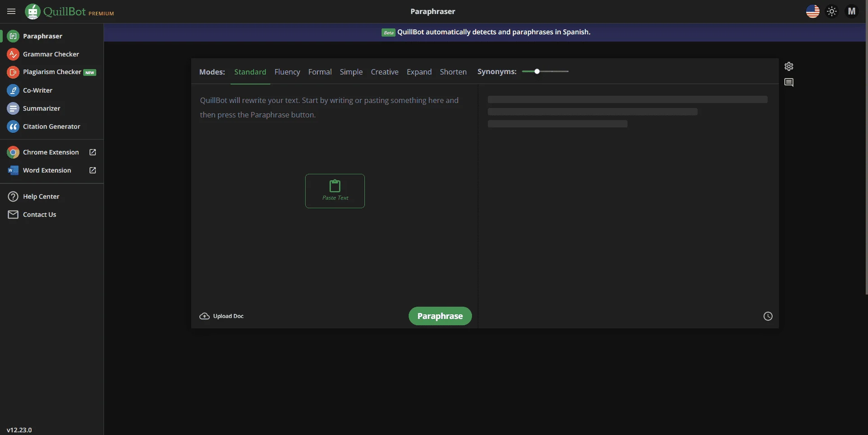Open the hamburger menu
868x435 pixels.
(x=11, y=11)
